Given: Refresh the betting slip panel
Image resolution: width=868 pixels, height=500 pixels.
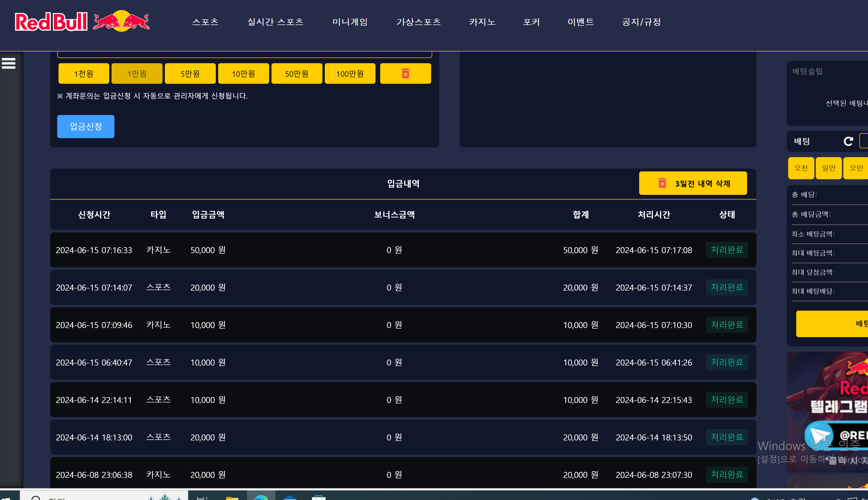Looking at the screenshot, I should click(848, 141).
